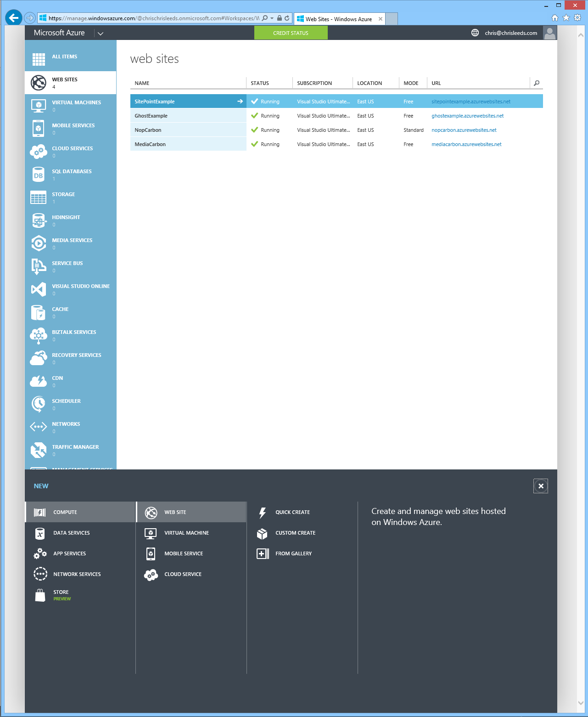Expand the address bar search dropdown
Viewport: 588px width, 717px height.
272,19
